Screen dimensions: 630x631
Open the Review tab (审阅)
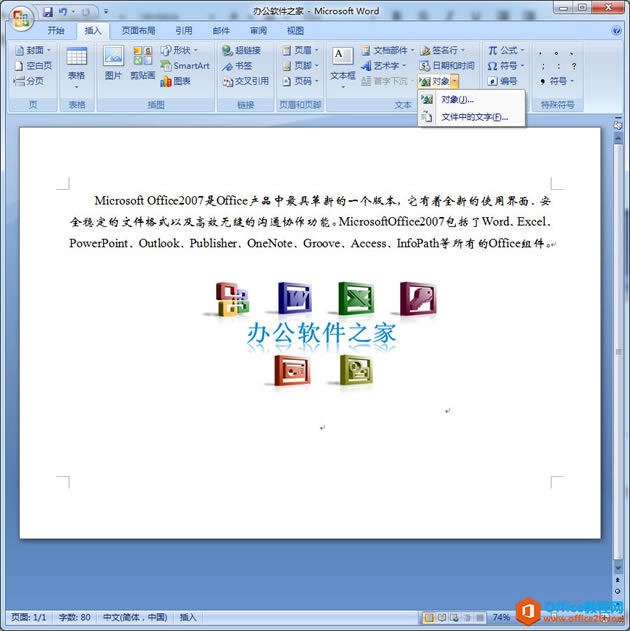[258, 31]
